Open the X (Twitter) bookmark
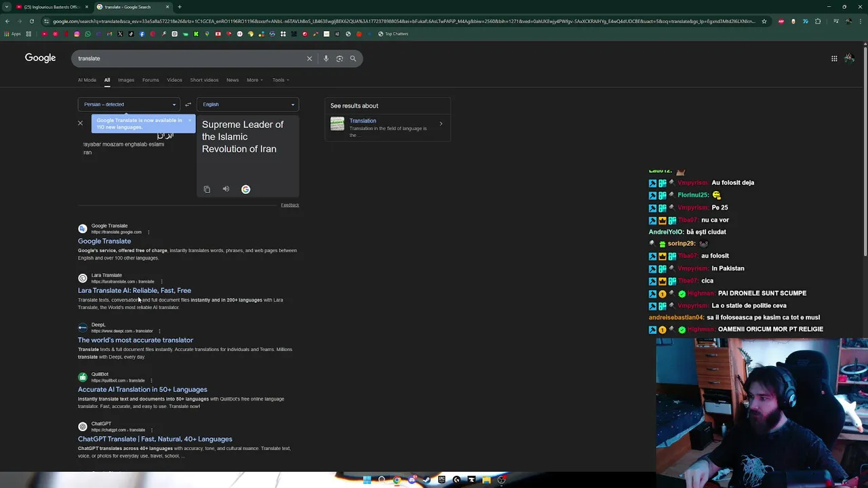The width and height of the screenshot is (868, 488). pyautogui.click(x=120, y=34)
